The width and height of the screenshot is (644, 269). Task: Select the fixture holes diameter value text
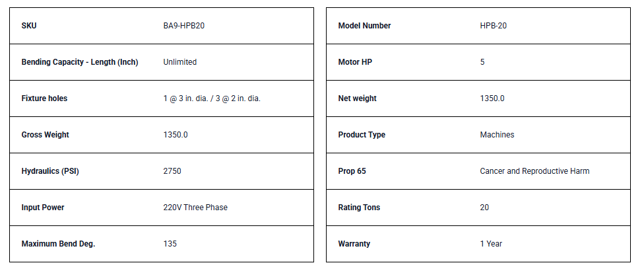tap(217, 98)
